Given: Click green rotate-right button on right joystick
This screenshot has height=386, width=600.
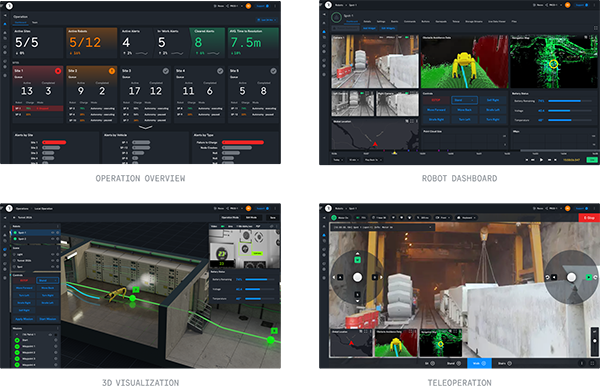Looking at the screenshot, I should pyautogui.click(x=589, y=277).
